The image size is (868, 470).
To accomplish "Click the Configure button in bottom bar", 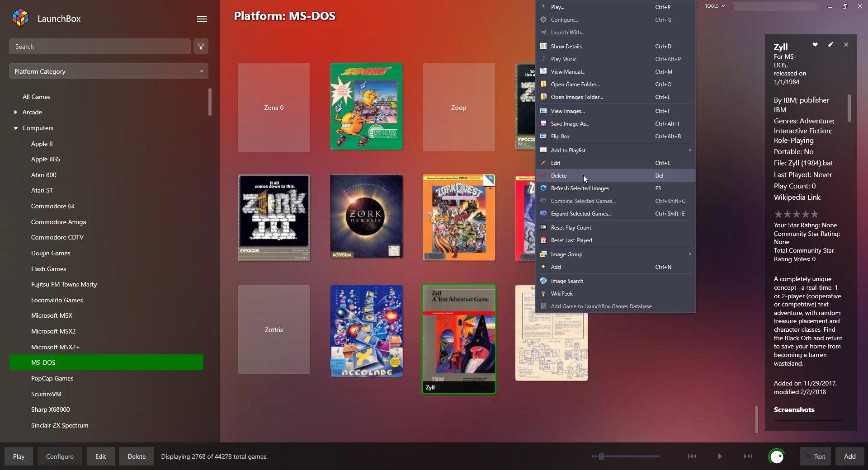I will click(60, 456).
